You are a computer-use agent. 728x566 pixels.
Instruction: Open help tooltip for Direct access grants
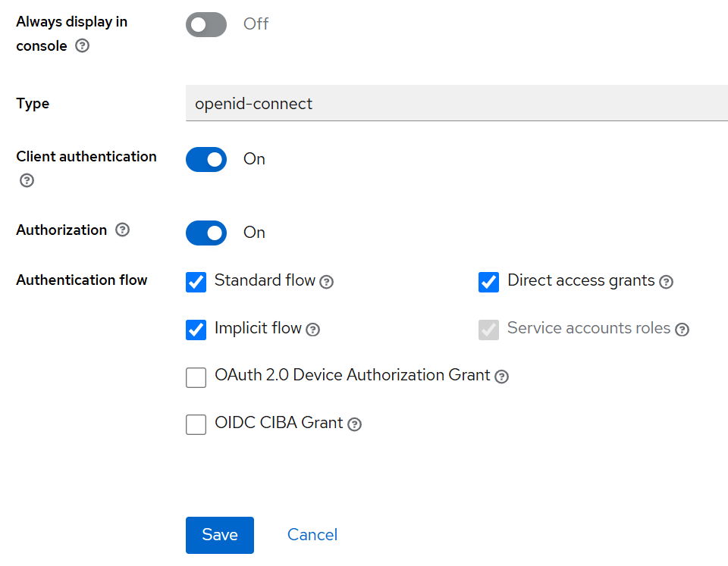click(666, 282)
